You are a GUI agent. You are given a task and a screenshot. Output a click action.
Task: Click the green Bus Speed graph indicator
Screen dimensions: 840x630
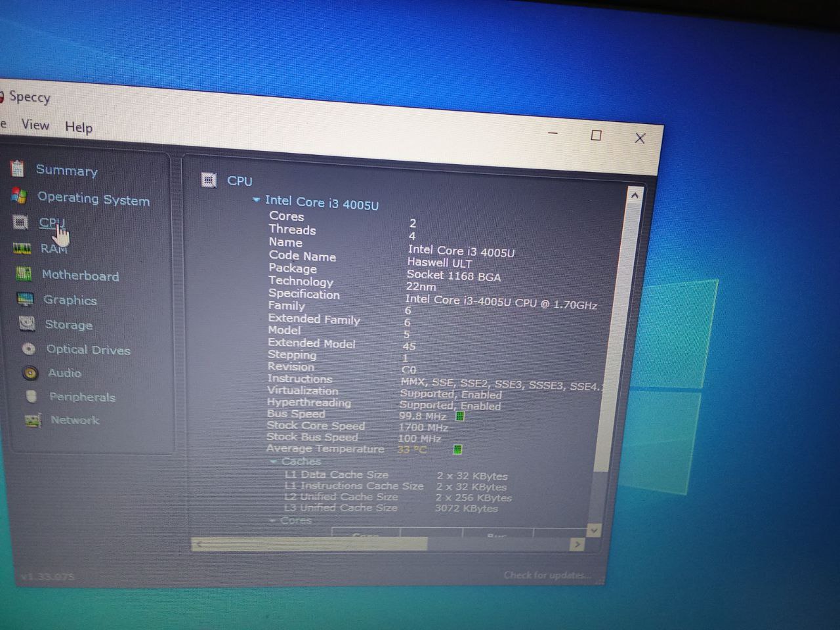pyautogui.click(x=460, y=416)
